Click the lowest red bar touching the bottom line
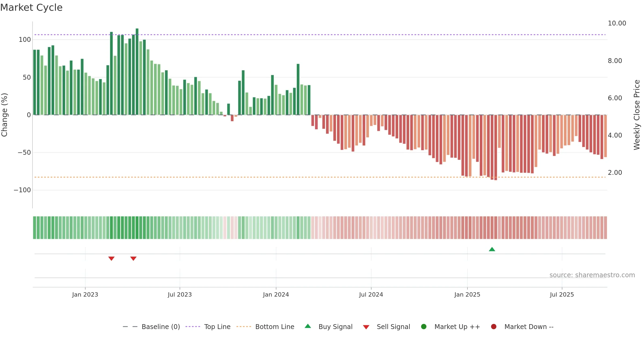This screenshot has height=362, width=644. [496, 147]
